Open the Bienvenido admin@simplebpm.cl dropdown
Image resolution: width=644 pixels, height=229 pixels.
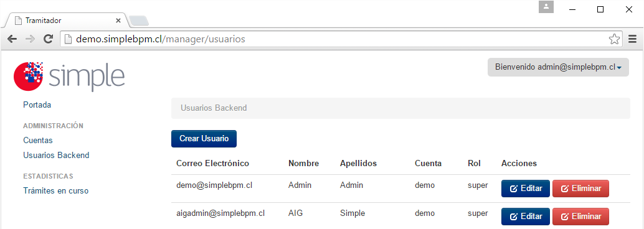pos(558,67)
